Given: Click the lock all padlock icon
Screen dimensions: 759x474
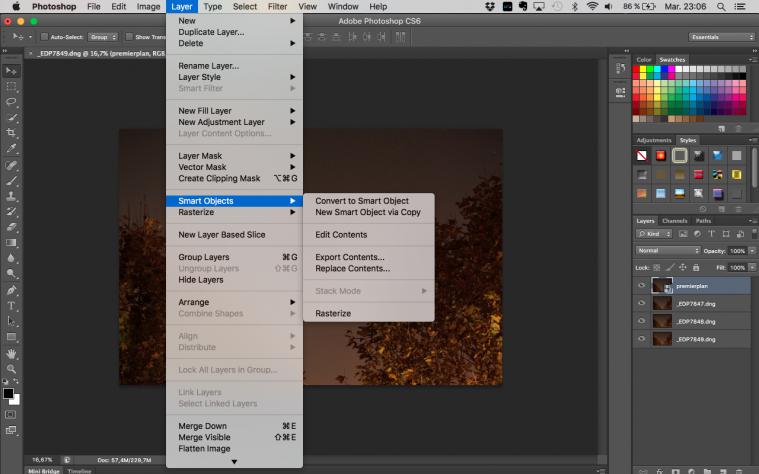Looking at the screenshot, I should pyautogui.click(x=696, y=267).
